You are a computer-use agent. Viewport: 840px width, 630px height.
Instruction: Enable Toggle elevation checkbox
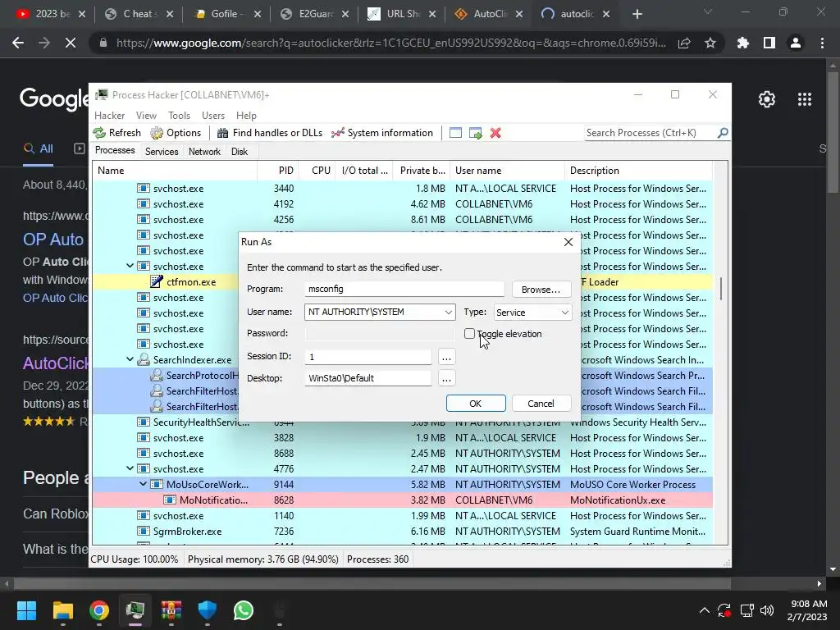pos(469,334)
